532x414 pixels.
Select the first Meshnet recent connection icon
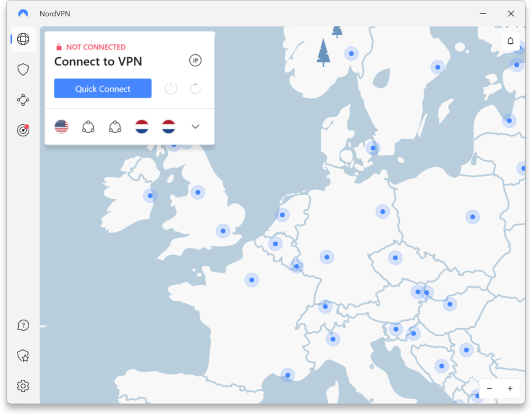coord(88,127)
